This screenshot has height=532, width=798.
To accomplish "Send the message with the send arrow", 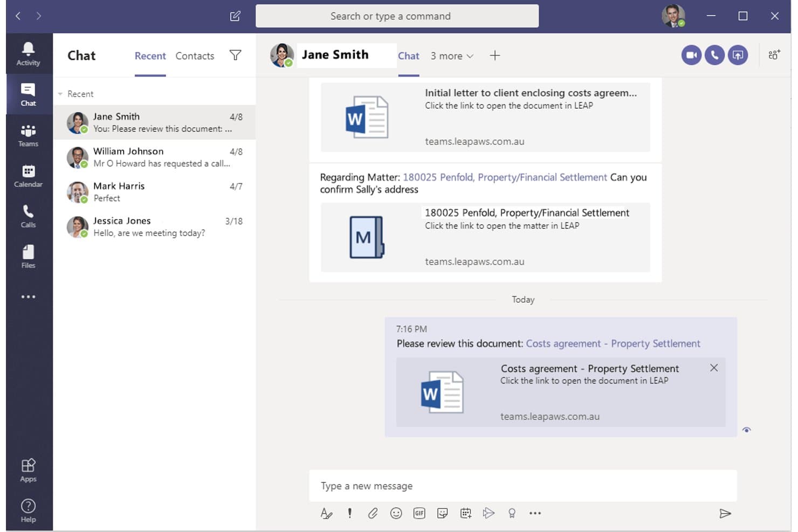I will coord(725,513).
